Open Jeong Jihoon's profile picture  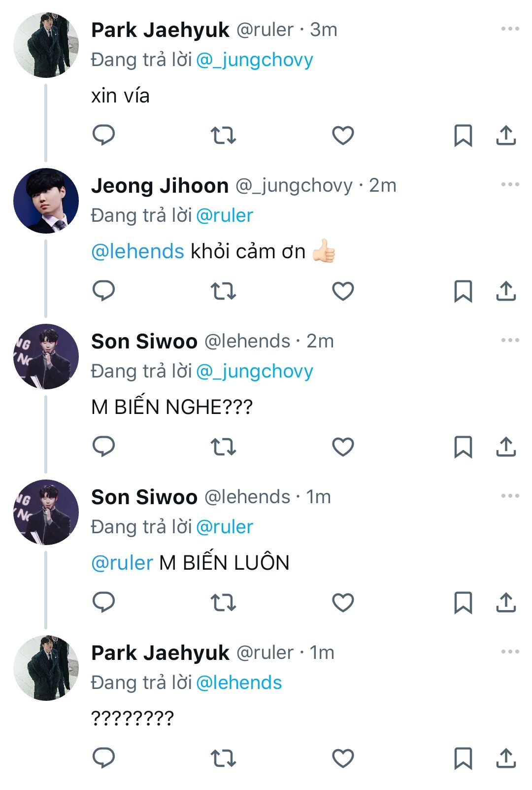click(x=46, y=201)
